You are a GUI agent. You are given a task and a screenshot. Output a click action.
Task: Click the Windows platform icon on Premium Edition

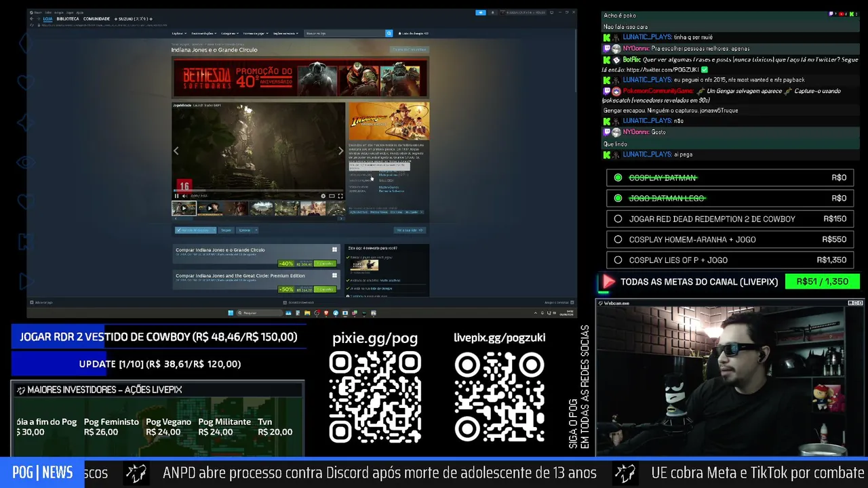[x=334, y=276]
